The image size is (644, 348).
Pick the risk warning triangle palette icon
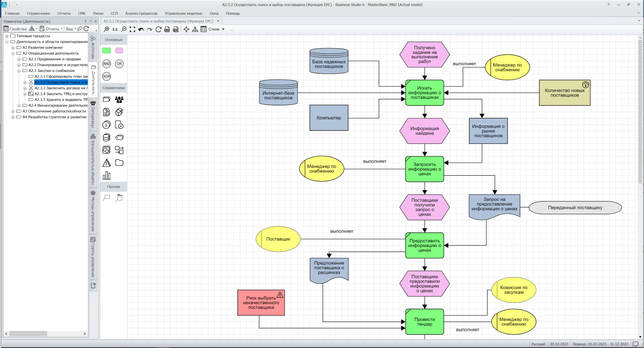[x=106, y=163]
